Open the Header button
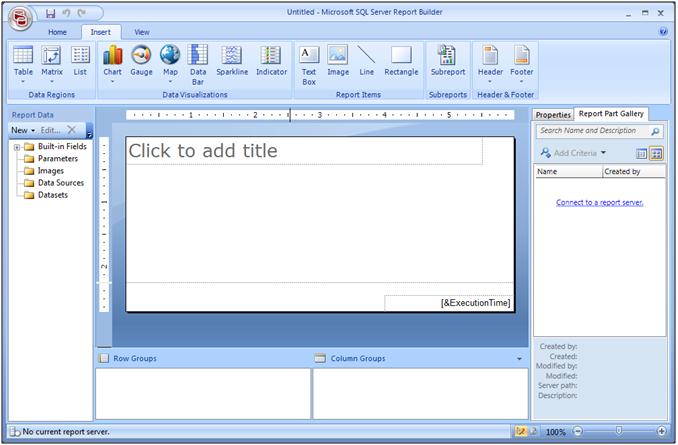 (490, 64)
